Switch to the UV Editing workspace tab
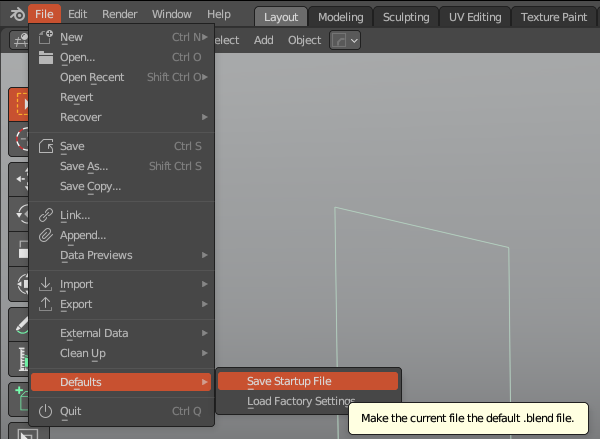 pos(475,17)
